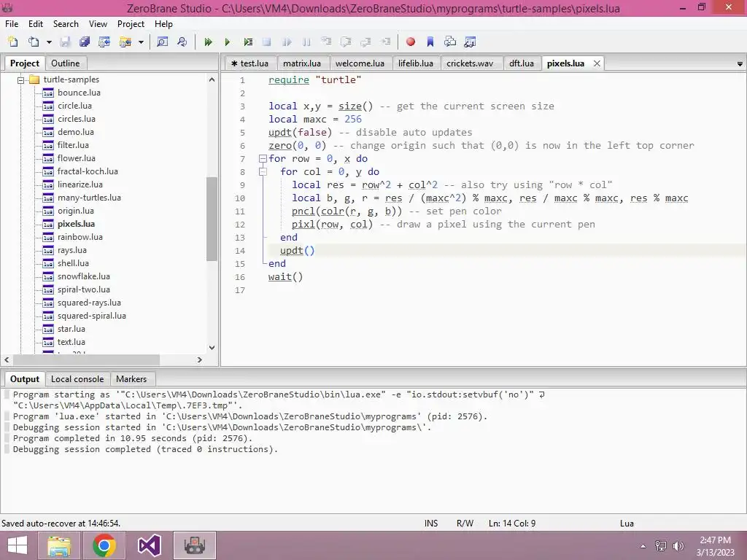Select bounce.lua in the project tree

coord(79,93)
